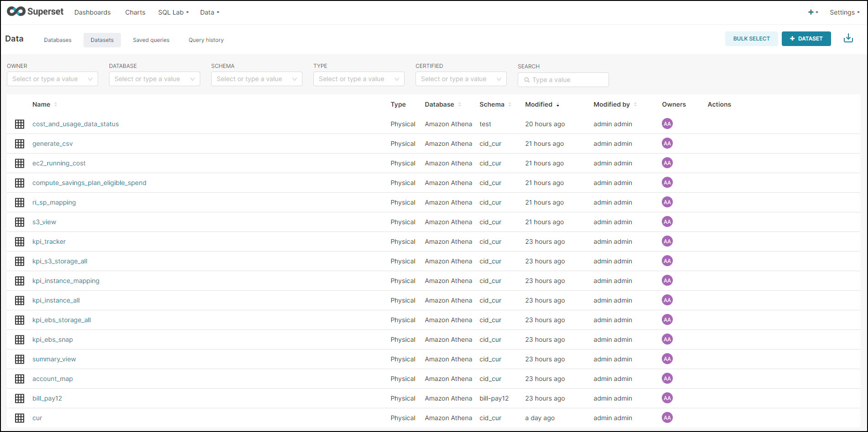Click the AA owner avatar for summary_view
Image resolution: width=868 pixels, height=432 pixels.
click(x=667, y=359)
